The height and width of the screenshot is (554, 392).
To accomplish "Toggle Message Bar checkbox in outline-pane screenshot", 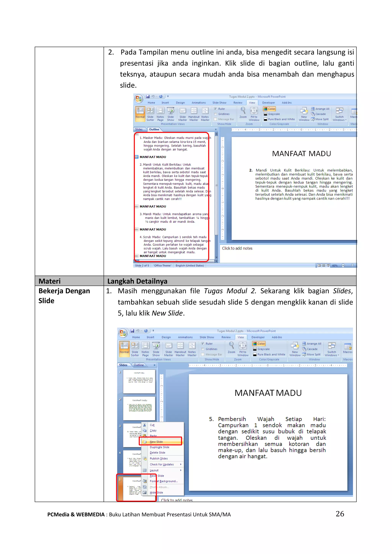I will pos(215,119).
